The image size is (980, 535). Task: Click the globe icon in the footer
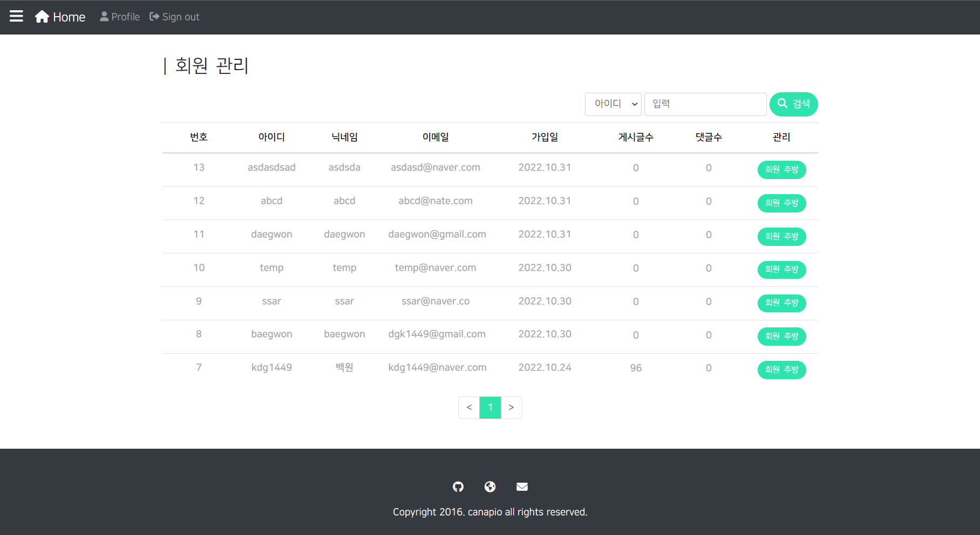tap(490, 486)
